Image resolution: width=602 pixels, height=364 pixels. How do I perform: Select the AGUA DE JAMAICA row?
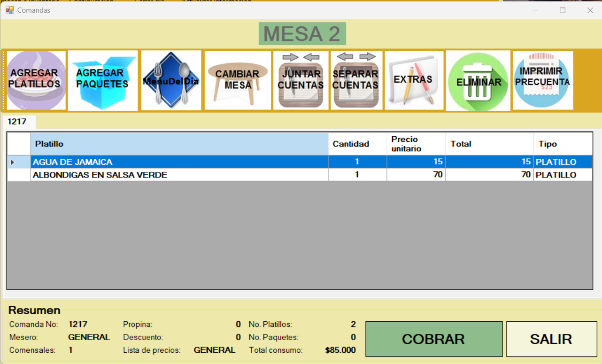[178, 162]
